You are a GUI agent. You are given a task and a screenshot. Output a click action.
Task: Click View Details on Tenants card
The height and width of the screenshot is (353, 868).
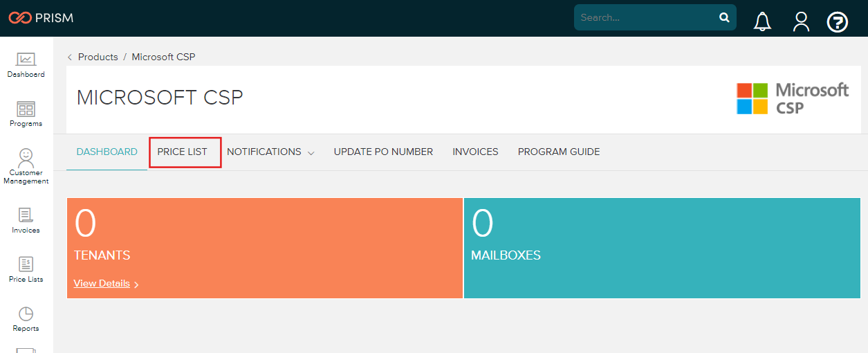(106, 284)
